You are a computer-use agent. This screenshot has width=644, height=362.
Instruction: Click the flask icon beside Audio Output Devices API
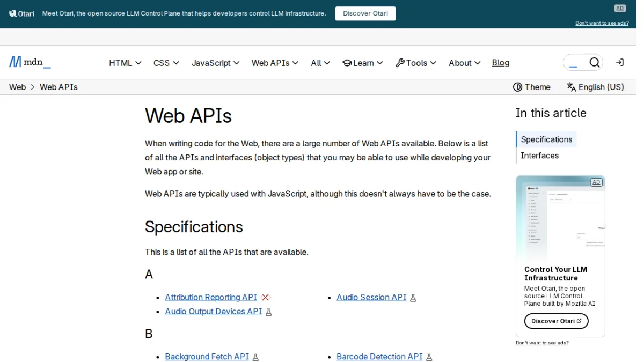tap(269, 312)
